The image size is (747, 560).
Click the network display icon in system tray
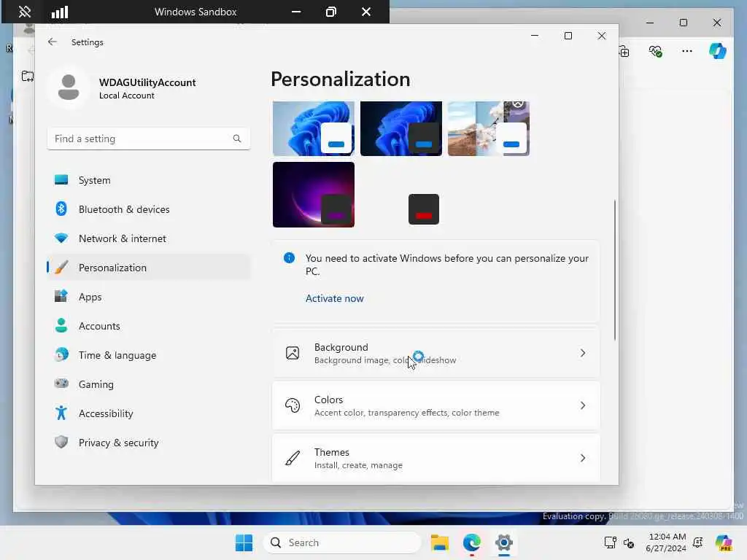(x=610, y=542)
